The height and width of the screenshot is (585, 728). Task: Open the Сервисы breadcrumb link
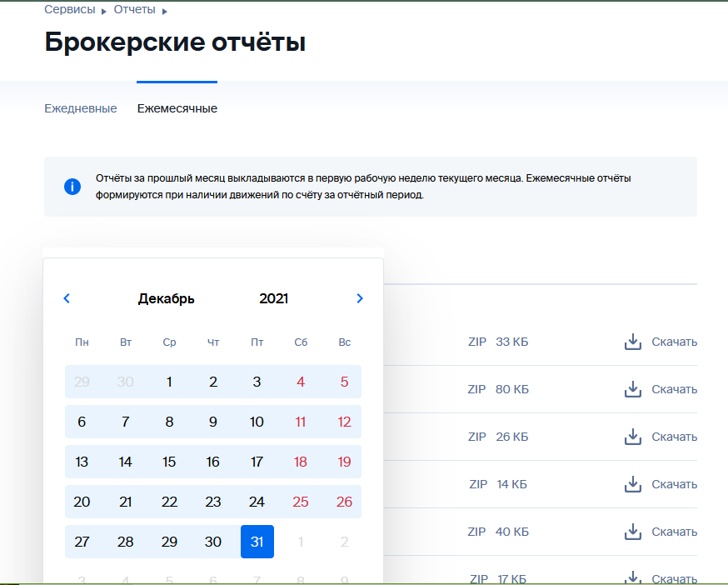pos(70,10)
